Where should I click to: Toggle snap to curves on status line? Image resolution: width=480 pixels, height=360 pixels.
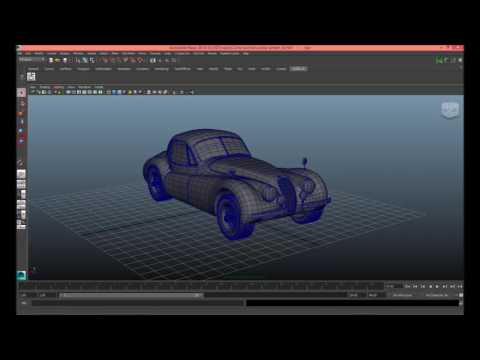113,60
